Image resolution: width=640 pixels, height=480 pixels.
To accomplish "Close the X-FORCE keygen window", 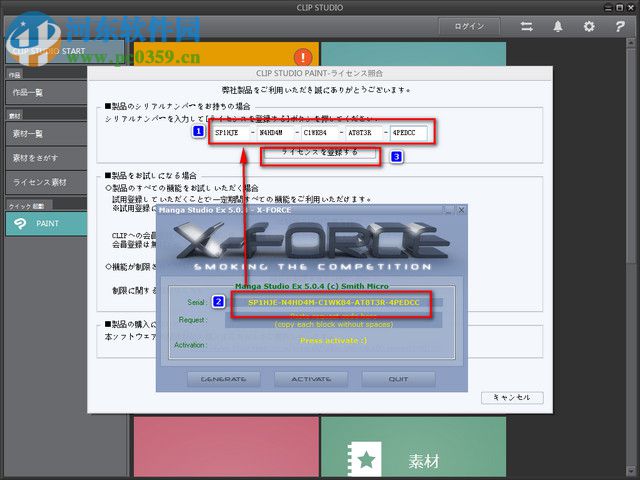I will pyautogui.click(x=461, y=210).
